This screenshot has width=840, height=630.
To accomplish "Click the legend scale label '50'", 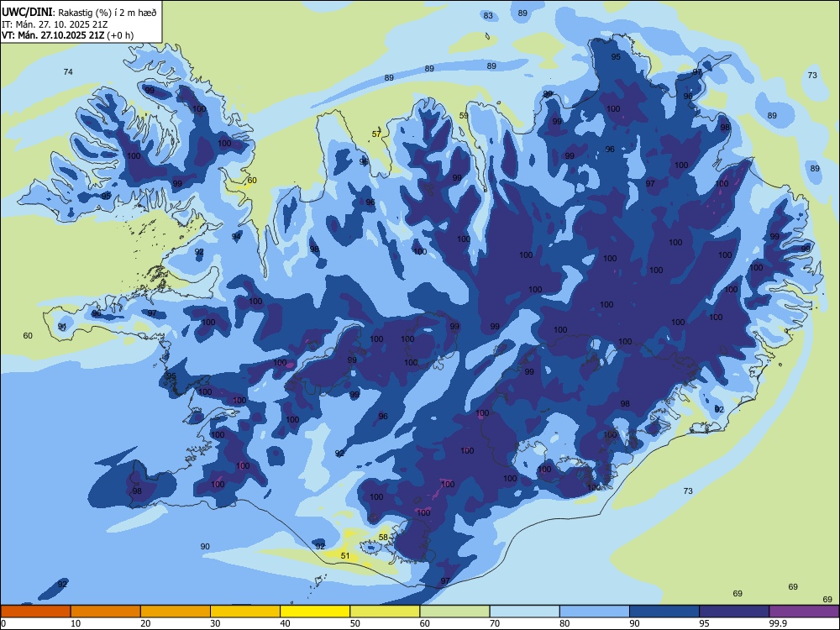I will click(x=355, y=623).
